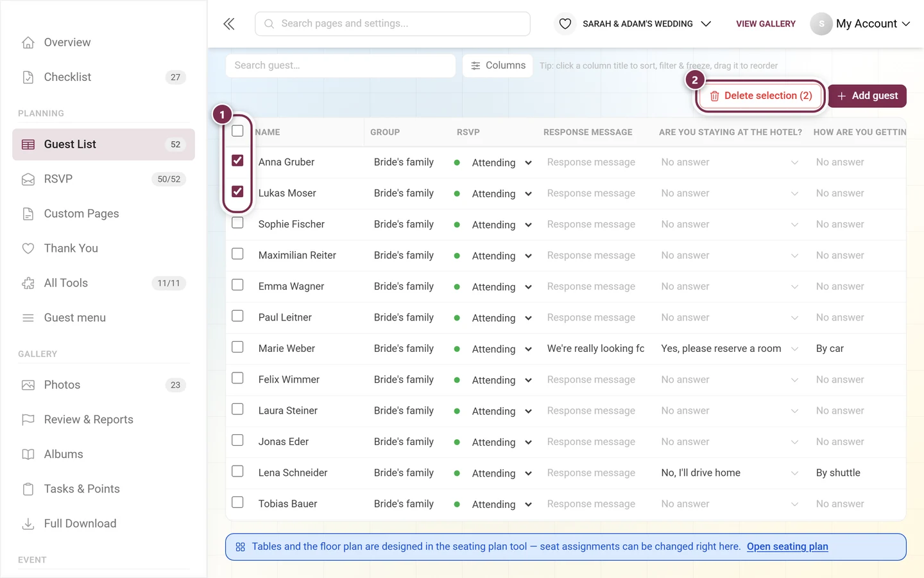Open the Columns settings button
This screenshot has width=924, height=578.
click(x=498, y=66)
